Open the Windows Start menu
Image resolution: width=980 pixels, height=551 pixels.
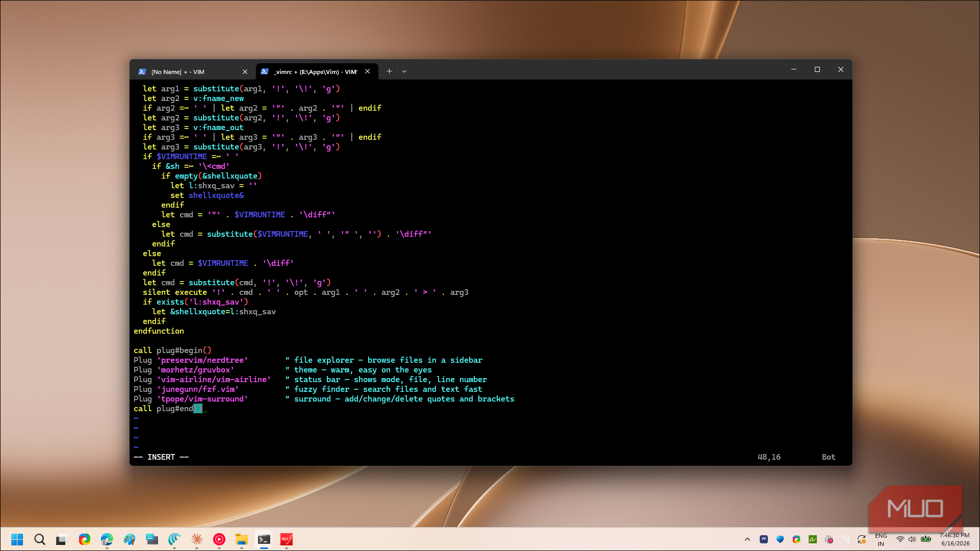pyautogui.click(x=17, y=539)
